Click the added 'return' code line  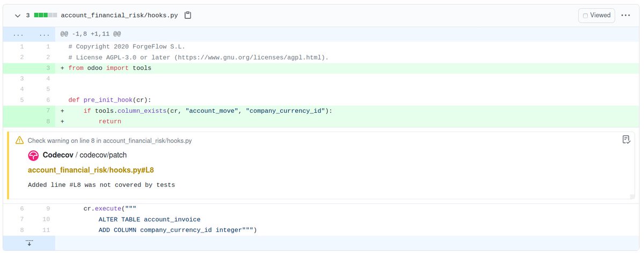coord(109,121)
